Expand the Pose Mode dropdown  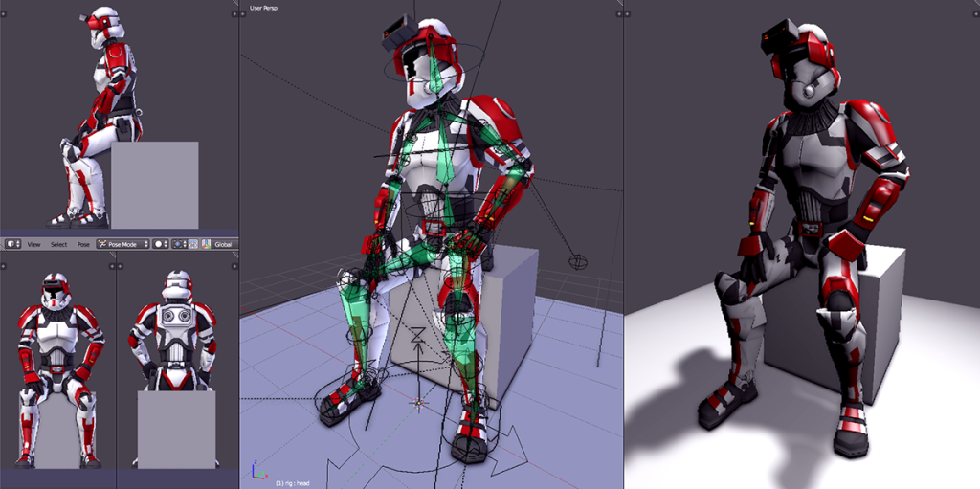[x=123, y=244]
